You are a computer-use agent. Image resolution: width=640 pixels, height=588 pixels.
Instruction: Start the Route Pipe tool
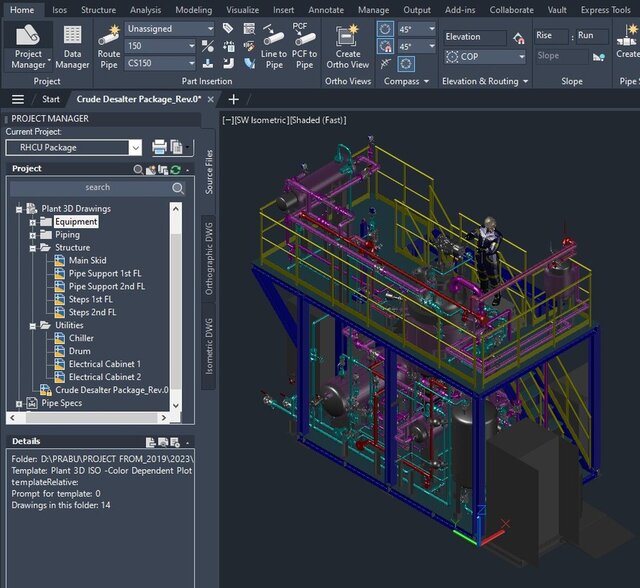(109, 46)
